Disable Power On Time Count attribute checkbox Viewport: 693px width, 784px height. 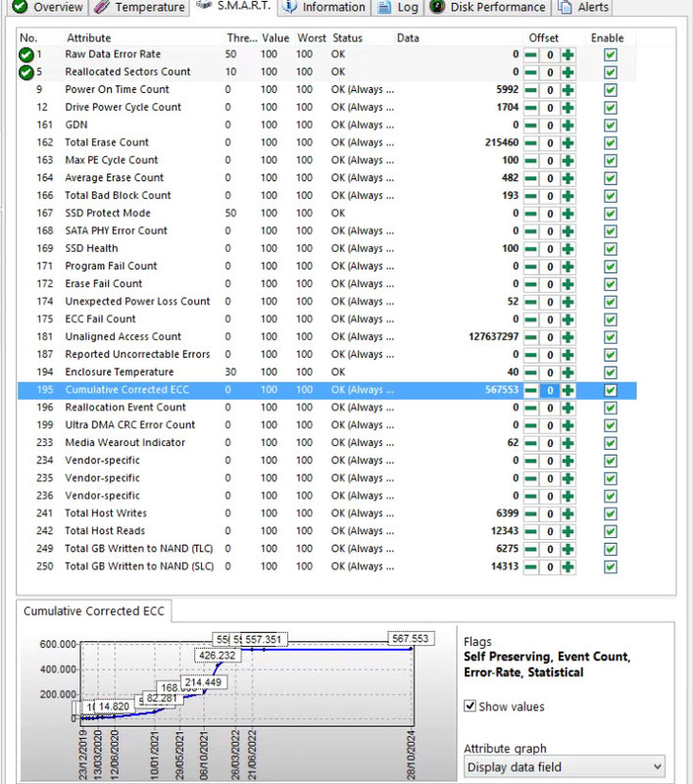(610, 90)
